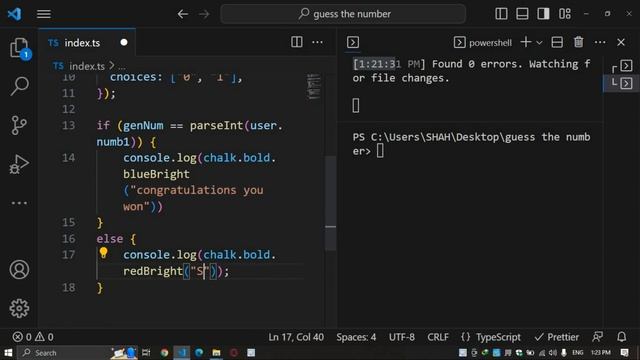Toggle the primary side bar layout

tap(501, 14)
